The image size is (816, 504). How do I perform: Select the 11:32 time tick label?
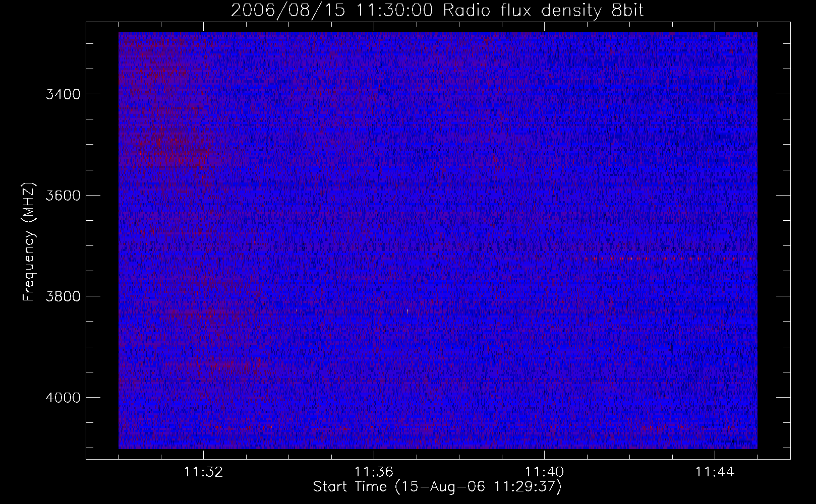[x=203, y=472]
